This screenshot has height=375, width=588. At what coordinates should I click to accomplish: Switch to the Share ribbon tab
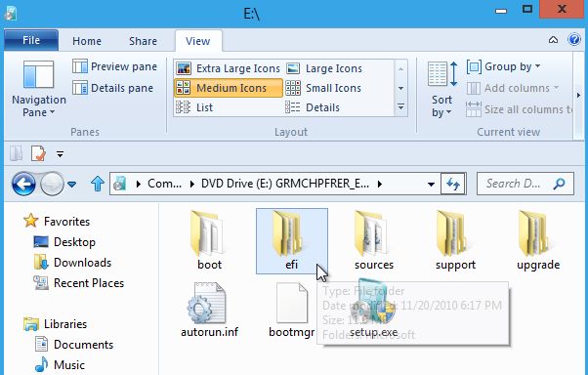143,41
